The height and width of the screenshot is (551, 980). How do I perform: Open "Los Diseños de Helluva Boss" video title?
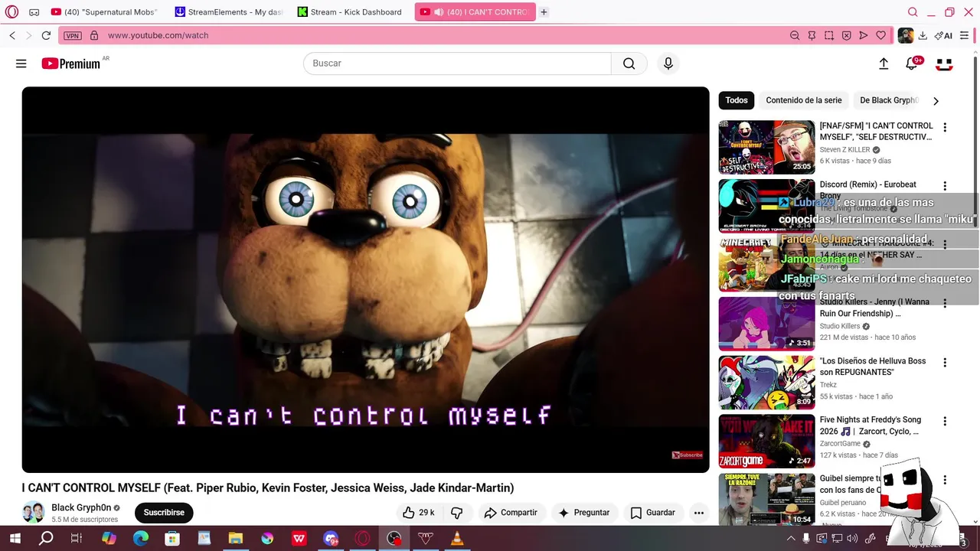pyautogui.click(x=873, y=367)
